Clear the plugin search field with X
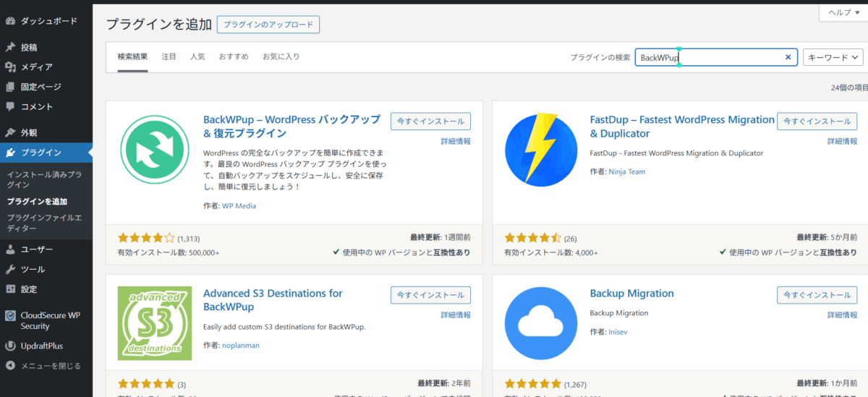This screenshot has height=397, width=868. tap(788, 57)
